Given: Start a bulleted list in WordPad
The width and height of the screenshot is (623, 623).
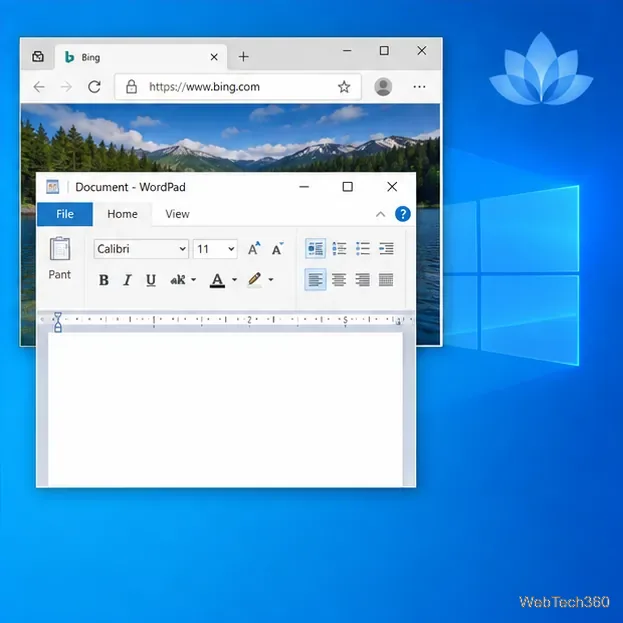Looking at the screenshot, I should 362,249.
